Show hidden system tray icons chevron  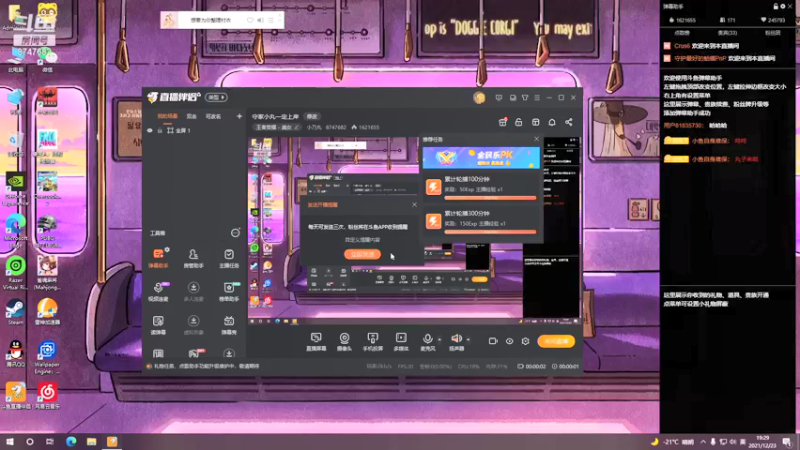pyautogui.click(x=703, y=441)
